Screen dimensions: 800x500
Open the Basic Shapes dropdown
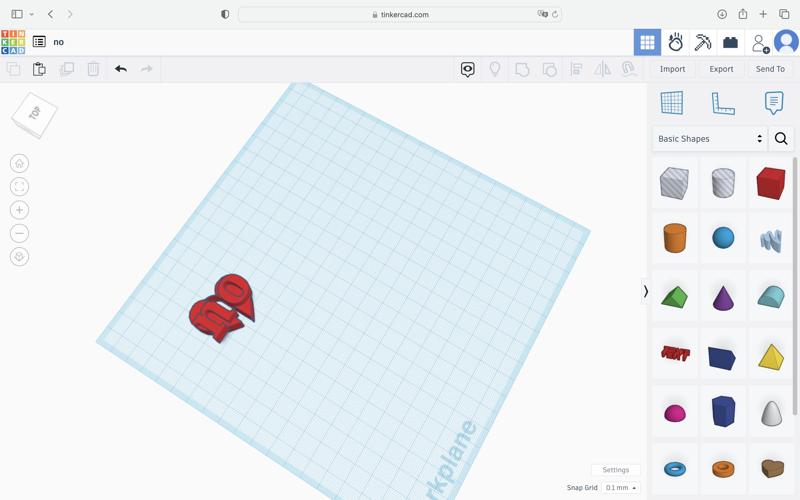coord(710,139)
